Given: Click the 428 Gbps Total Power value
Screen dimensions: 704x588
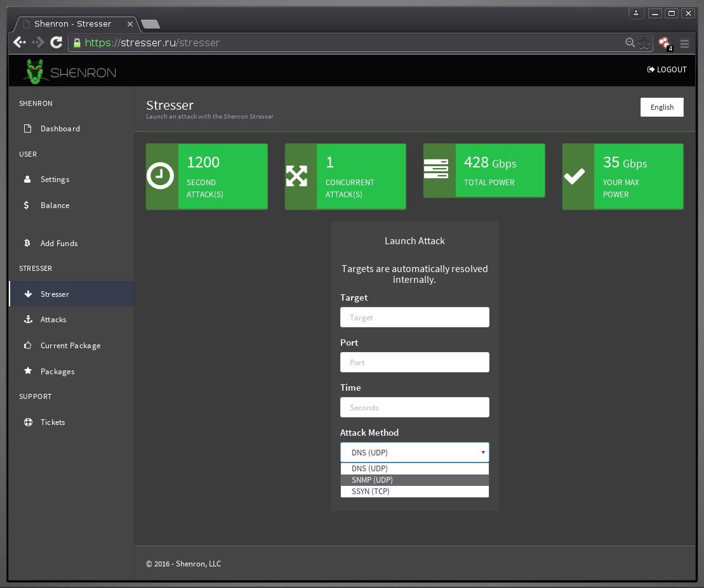Looking at the screenshot, I should point(490,162).
